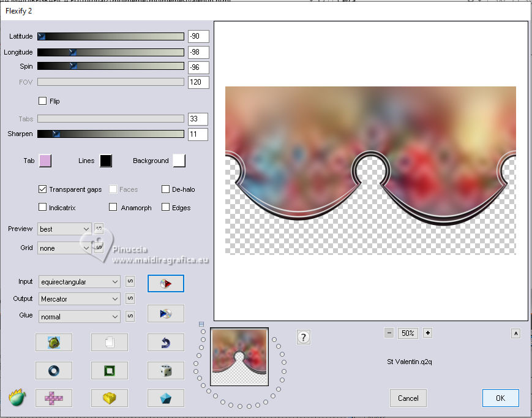
Task: Click the red play icon button
Action: [x=165, y=284]
